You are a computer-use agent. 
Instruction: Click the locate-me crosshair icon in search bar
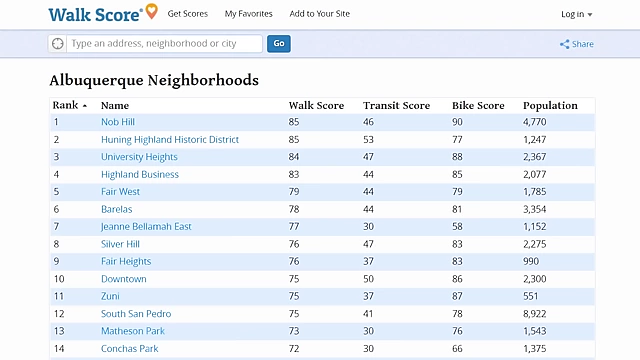pos(58,43)
